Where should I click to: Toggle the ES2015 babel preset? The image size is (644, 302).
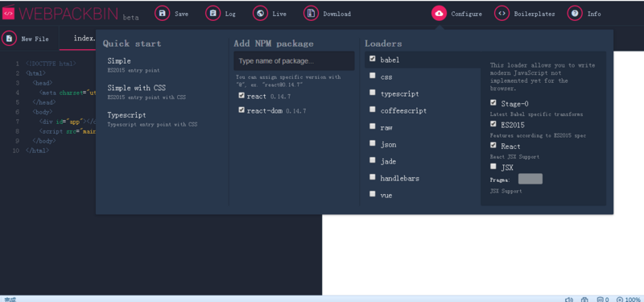point(493,124)
